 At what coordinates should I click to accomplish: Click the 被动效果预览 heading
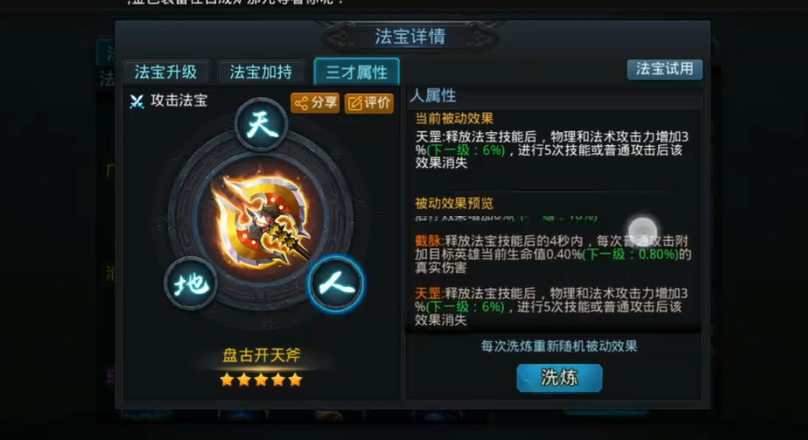point(454,204)
